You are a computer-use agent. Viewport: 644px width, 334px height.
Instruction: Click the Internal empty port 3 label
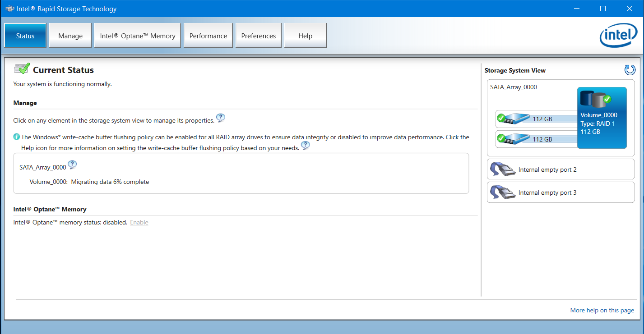pos(547,193)
